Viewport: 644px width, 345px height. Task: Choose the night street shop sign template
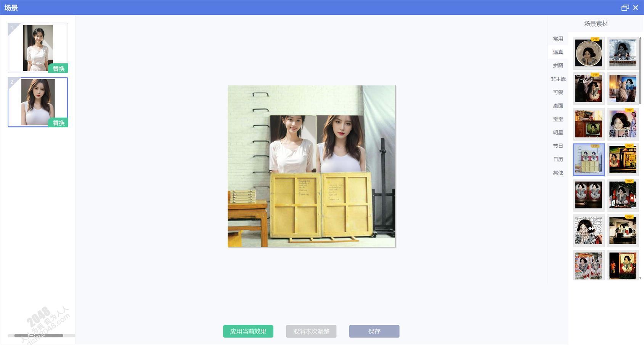[x=623, y=159]
